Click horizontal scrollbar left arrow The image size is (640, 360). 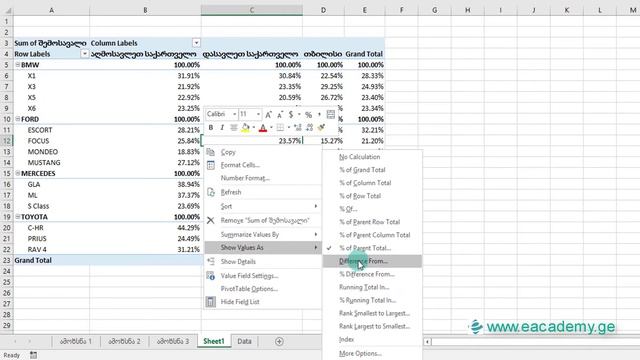point(427,342)
